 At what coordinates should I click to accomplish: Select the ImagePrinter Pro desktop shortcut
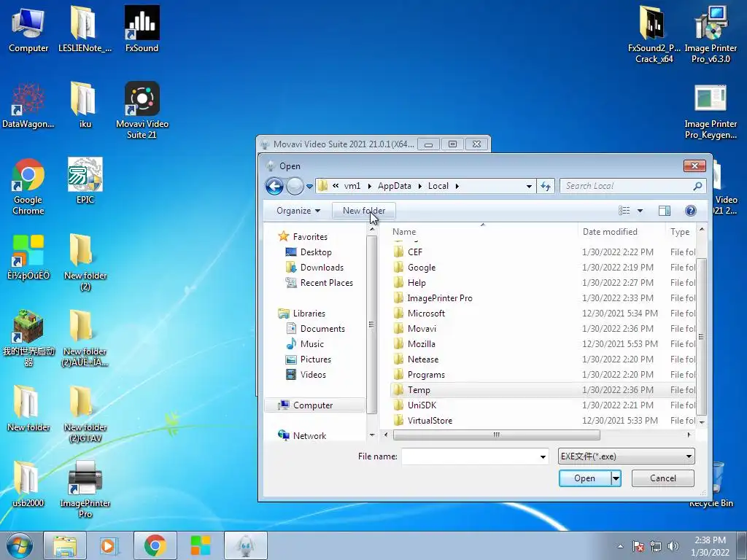click(85, 489)
